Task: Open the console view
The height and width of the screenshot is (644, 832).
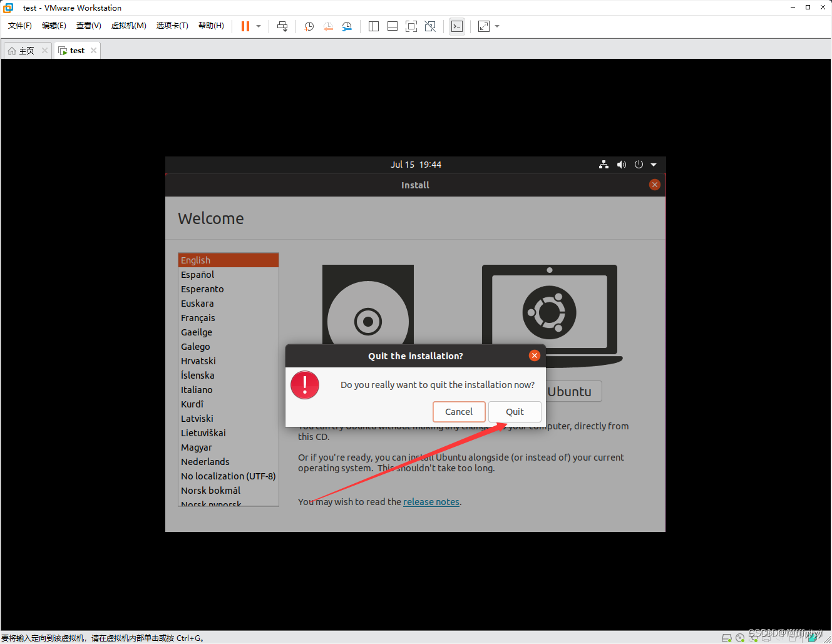Action: (x=457, y=26)
